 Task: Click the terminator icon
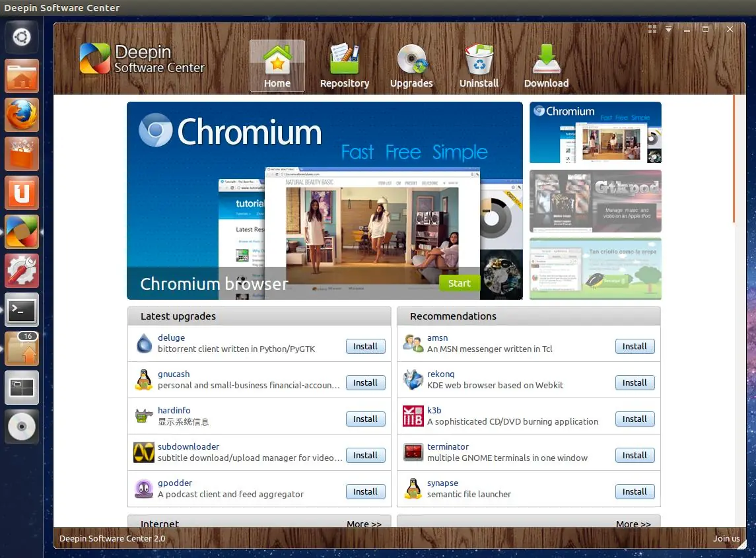click(x=413, y=452)
